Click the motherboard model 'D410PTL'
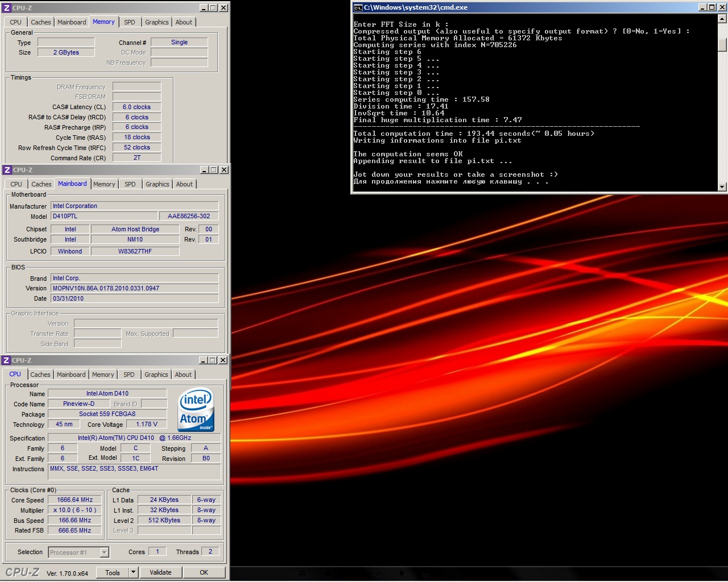Screen dimensions: 728x582 pos(104,216)
